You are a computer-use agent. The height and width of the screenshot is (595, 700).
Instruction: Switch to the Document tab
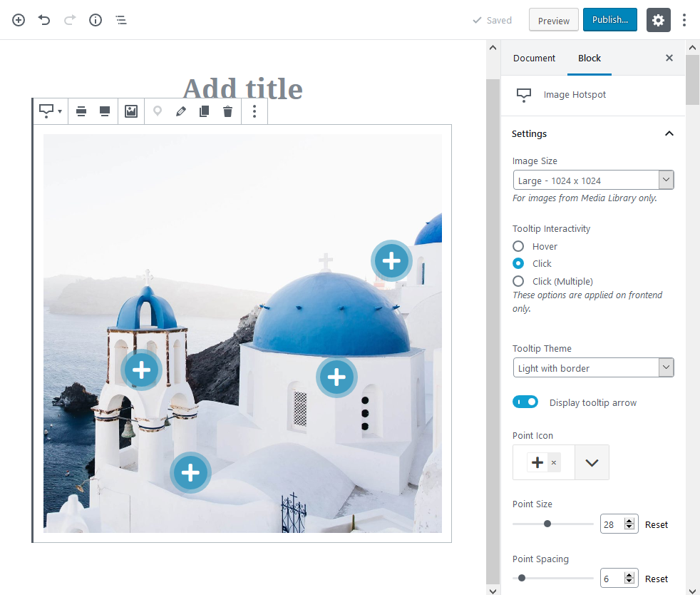(534, 58)
